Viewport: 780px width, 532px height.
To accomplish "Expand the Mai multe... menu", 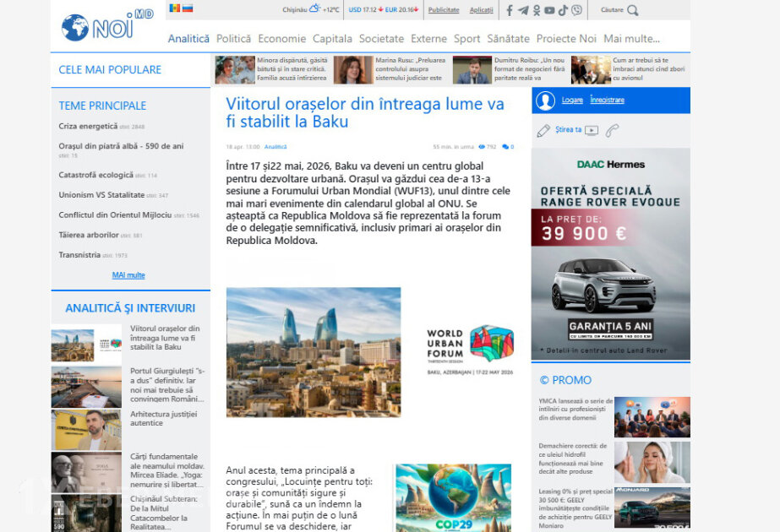I will pos(631,39).
